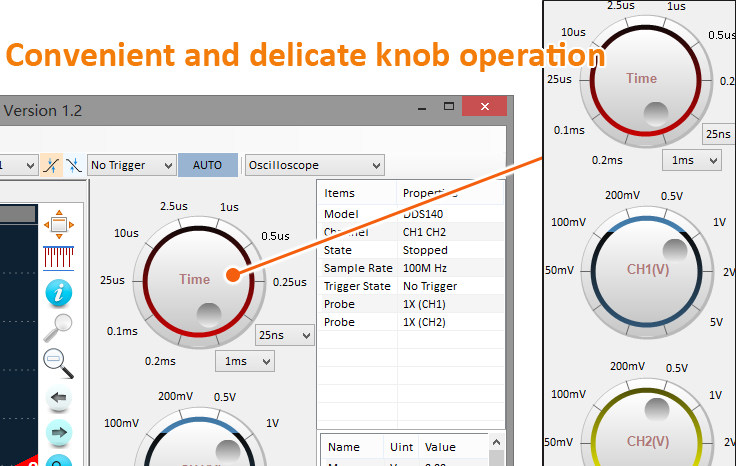The image size is (736, 466).
Task: Open the 25ns dropdown in main window
Action: click(x=284, y=335)
